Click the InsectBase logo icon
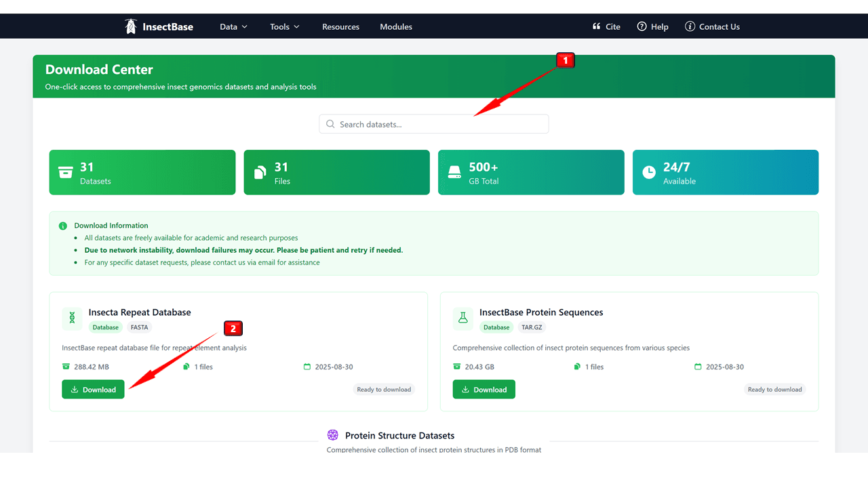This screenshot has width=868, height=488. [131, 26]
